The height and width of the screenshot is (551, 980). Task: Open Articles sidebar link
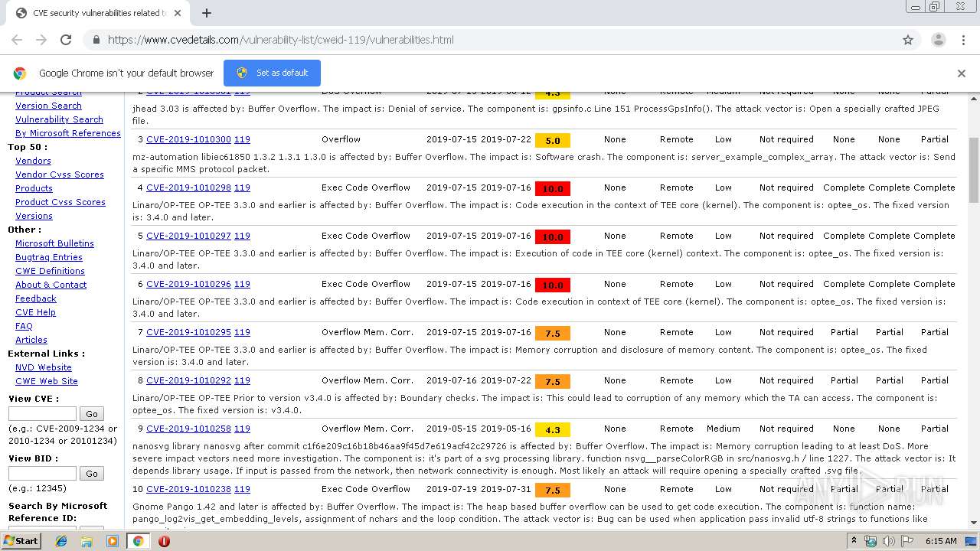click(x=31, y=340)
